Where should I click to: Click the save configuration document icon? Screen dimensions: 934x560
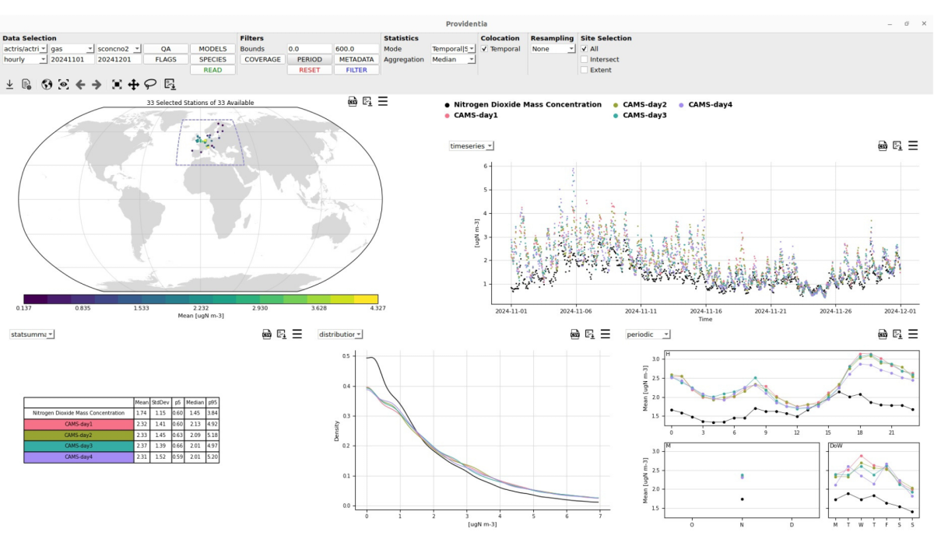pyautogui.click(x=26, y=84)
